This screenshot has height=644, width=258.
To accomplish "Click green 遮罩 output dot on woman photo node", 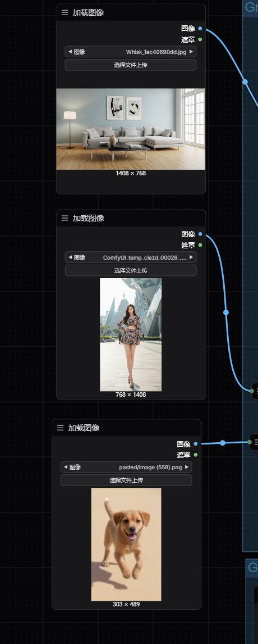I will point(200,245).
